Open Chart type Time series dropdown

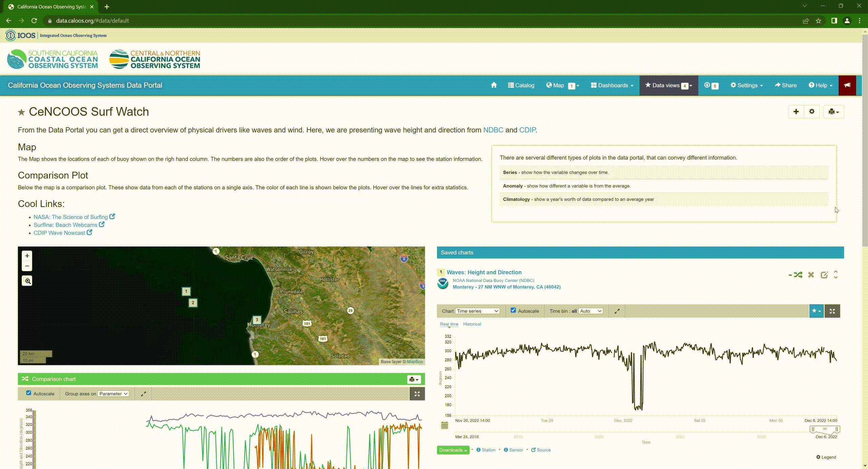(x=477, y=311)
